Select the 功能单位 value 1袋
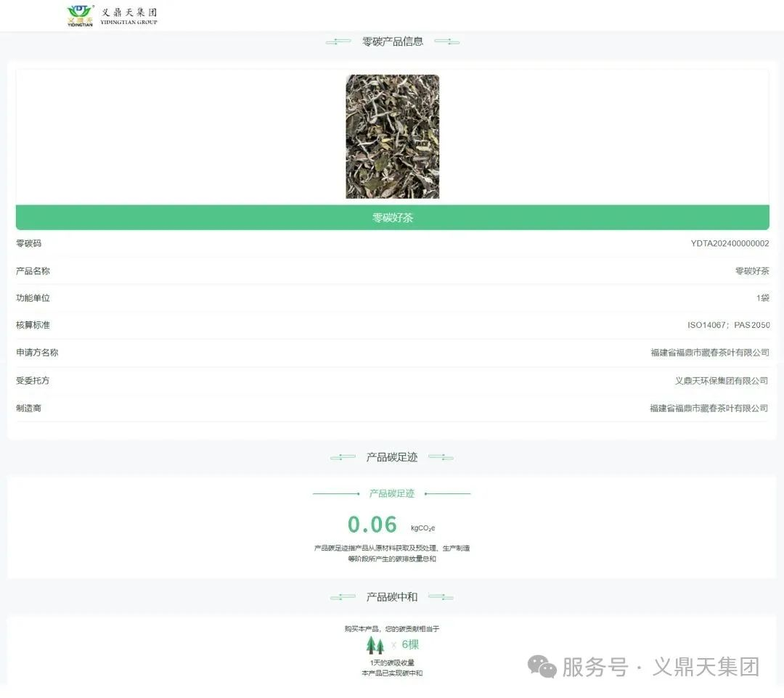The height and width of the screenshot is (698, 784). (763, 298)
